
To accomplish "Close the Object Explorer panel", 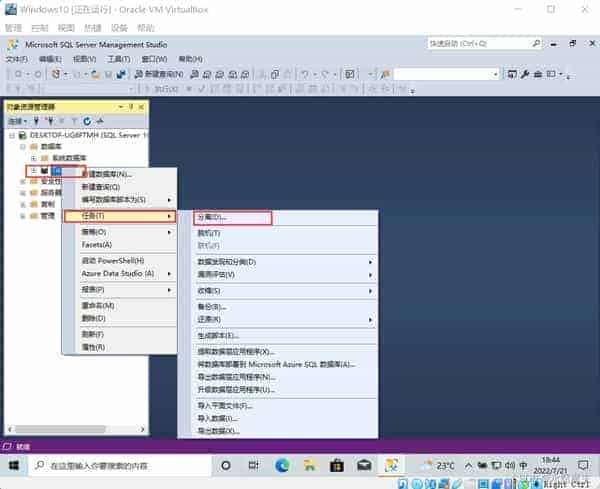I will click(x=141, y=107).
